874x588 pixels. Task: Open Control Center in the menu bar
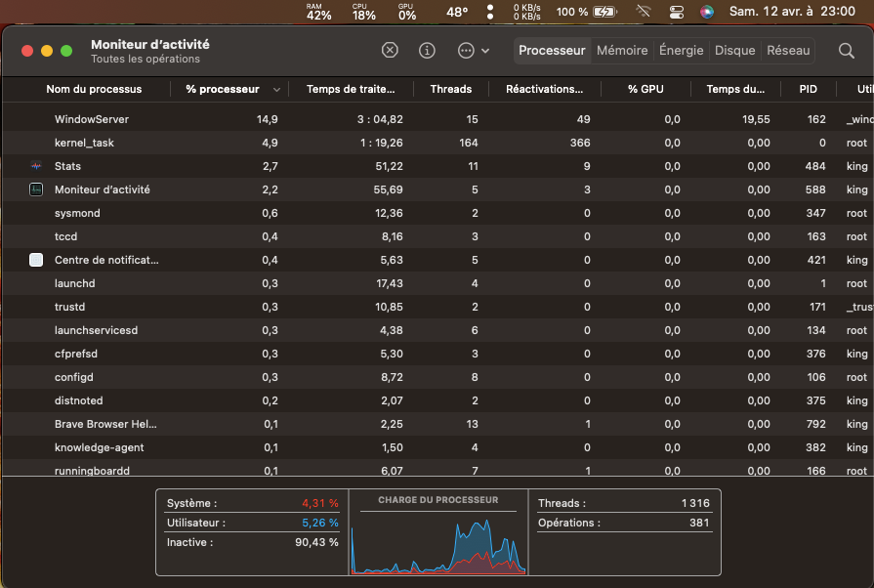[676, 12]
